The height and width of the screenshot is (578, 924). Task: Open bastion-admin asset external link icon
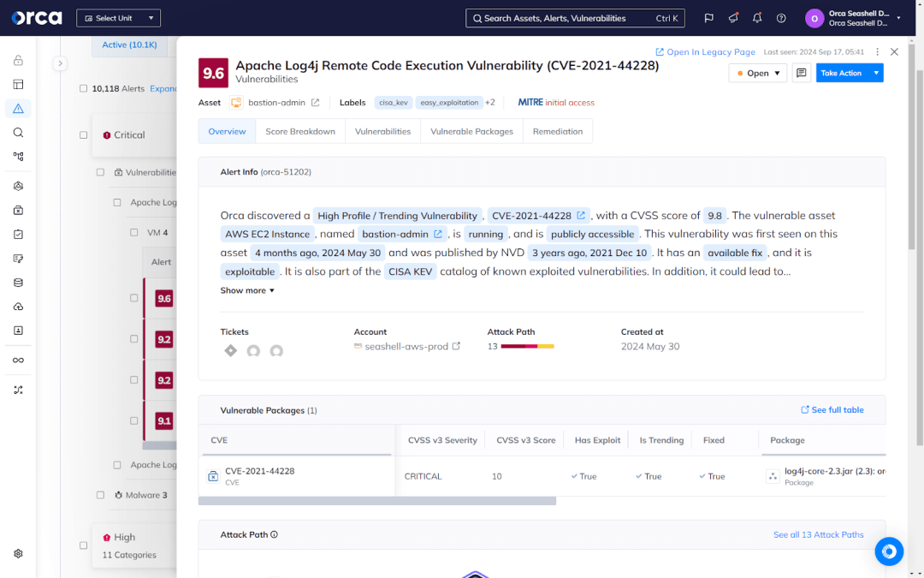coord(315,103)
